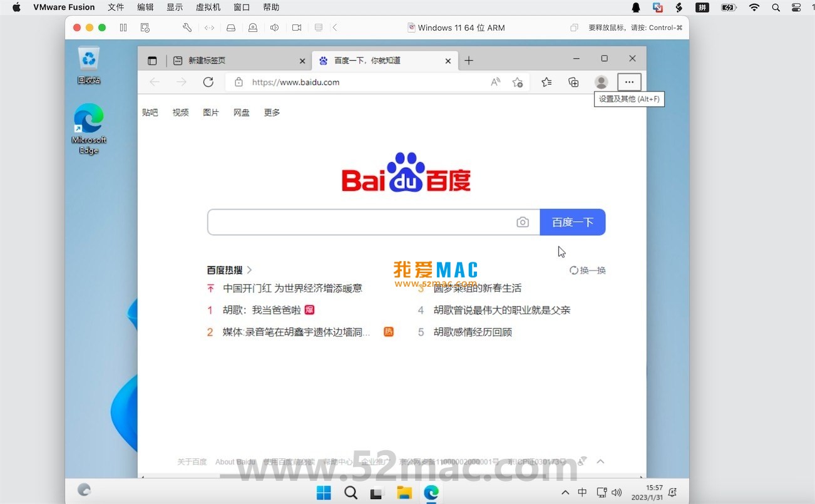The image size is (815, 504).
Task: Click the 关于百度 footer link
Action: tap(192, 461)
